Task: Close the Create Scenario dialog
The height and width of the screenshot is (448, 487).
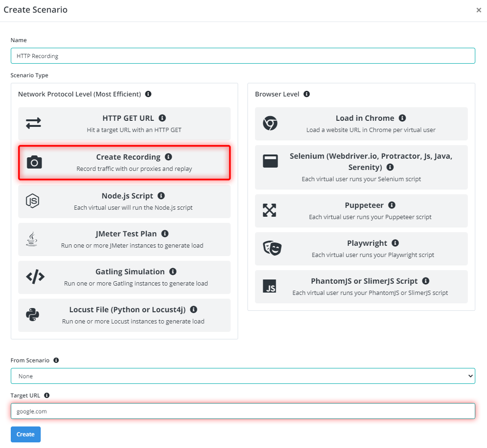Action: (479, 10)
